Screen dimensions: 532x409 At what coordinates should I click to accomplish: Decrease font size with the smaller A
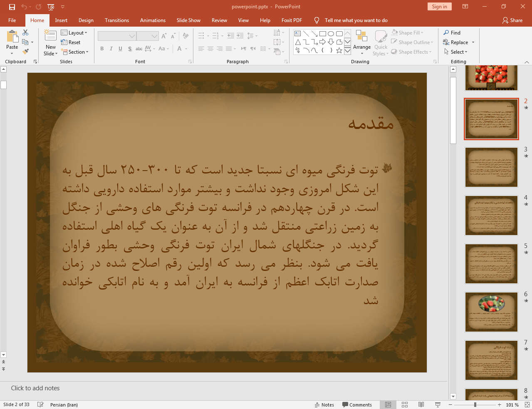(173, 36)
